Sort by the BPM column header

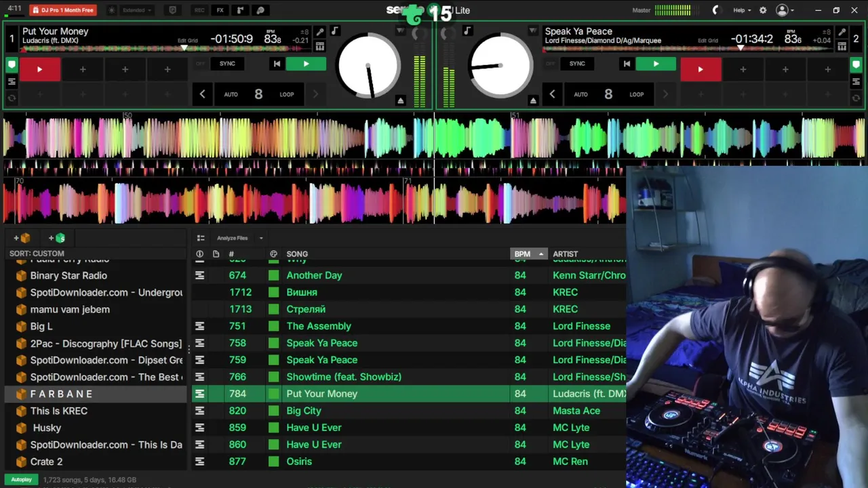528,254
